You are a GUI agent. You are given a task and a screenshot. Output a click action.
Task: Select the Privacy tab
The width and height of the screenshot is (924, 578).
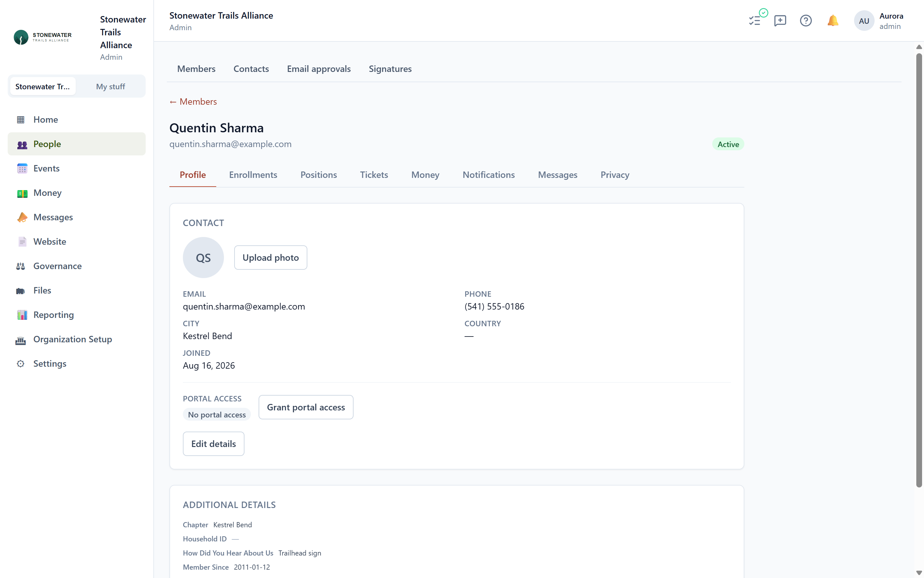[x=615, y=175]
